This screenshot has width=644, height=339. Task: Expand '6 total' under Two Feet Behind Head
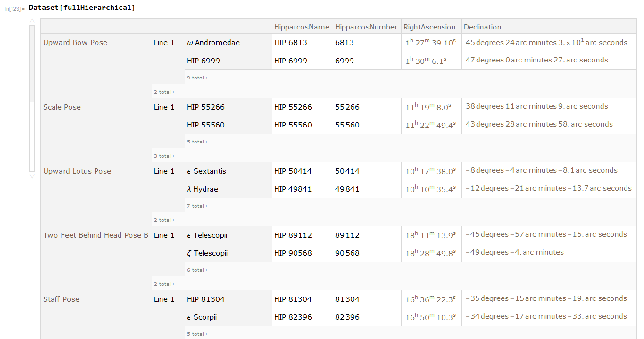tap(198, 270)
